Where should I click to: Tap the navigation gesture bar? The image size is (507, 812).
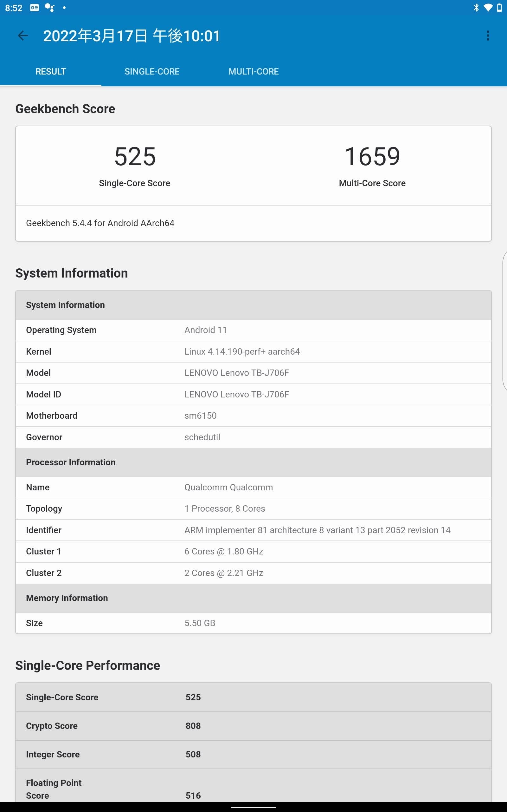[253, 807]
